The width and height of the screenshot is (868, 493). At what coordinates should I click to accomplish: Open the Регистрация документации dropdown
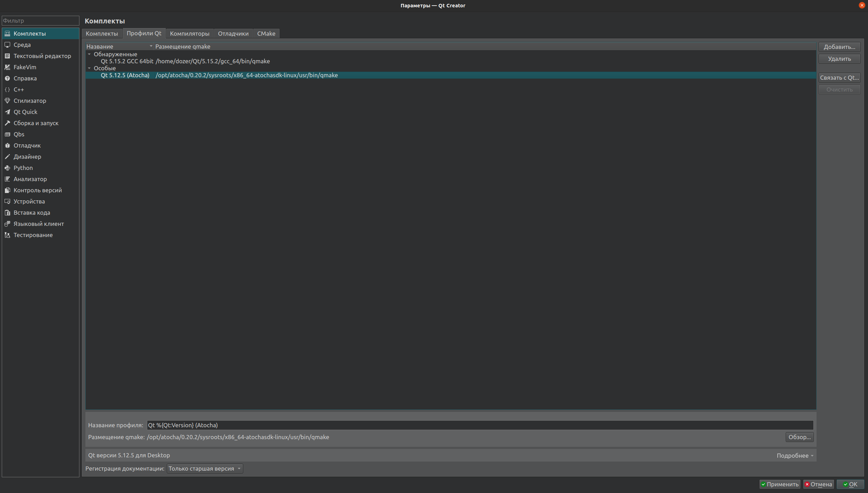[205, 469]
